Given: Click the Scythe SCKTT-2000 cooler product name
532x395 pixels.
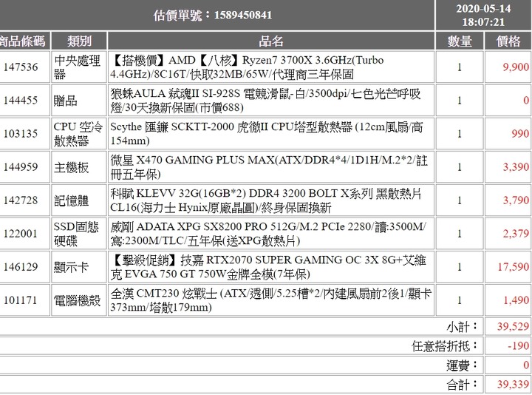Looking at the screenshot, I should [267, 133].
